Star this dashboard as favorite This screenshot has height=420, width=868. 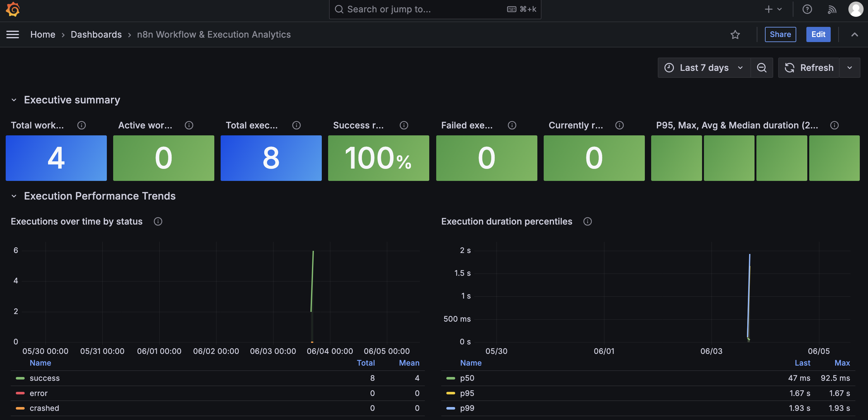pyautogui.click(x=735, y=34)
